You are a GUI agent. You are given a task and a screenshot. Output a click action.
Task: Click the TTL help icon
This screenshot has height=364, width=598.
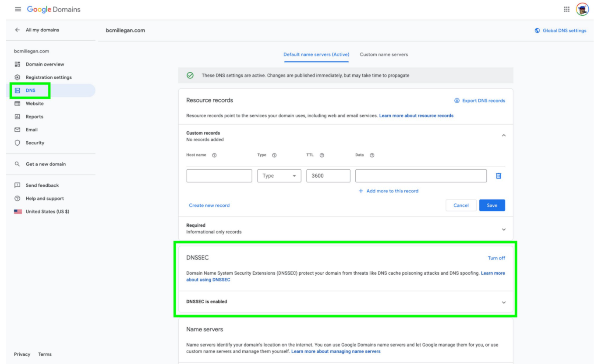click(322, 155)
